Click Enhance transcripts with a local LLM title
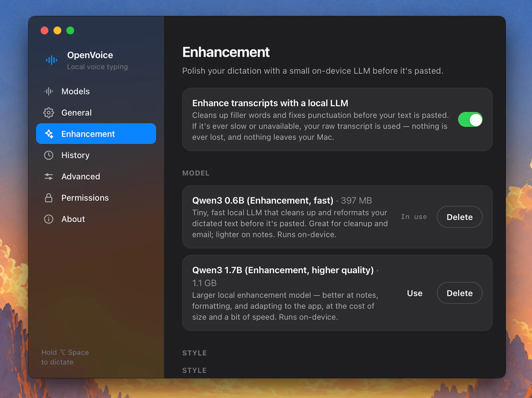Screen dimensions: 532x398 tap(270, 103)
